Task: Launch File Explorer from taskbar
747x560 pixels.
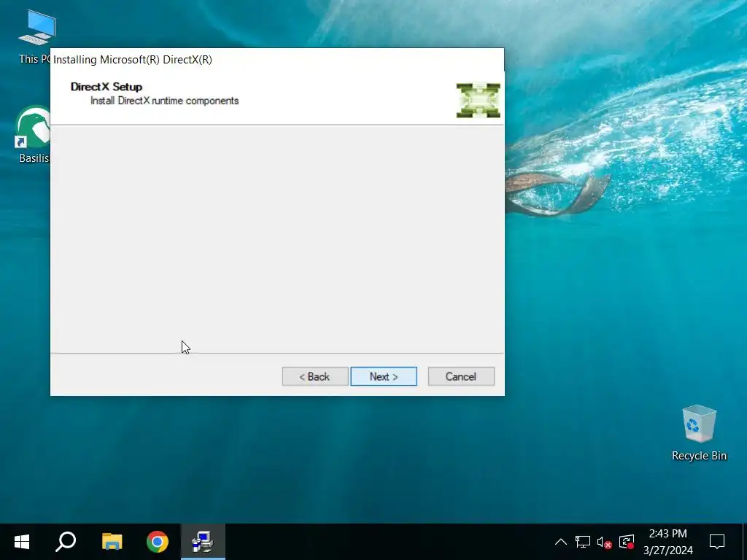Action: pyautogui.click(x=112, y=542)
